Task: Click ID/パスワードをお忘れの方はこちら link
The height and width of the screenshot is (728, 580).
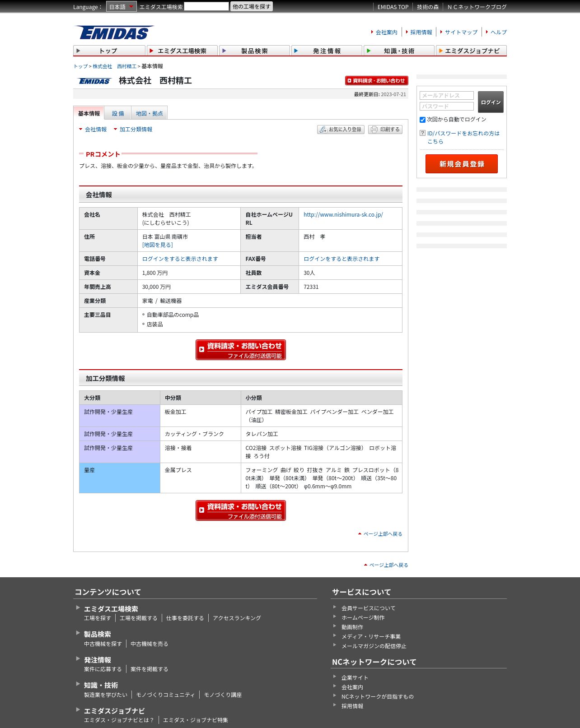Action: (463, 137)
